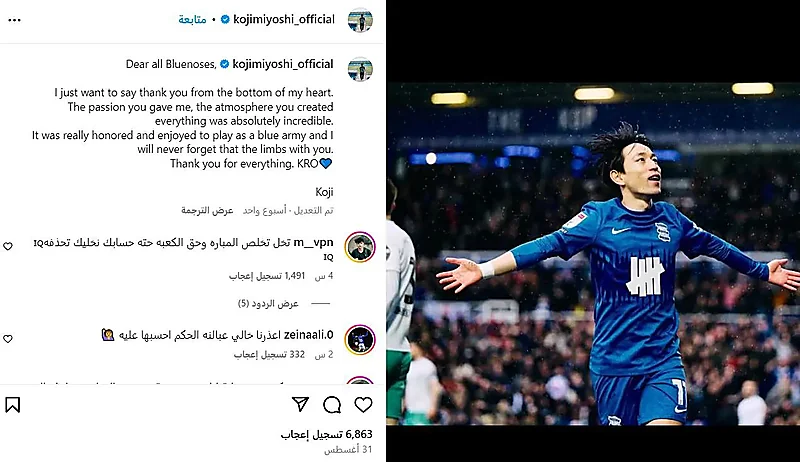This screenshot has width=800, height=462.
Task: Like the post with the heart icon
Action: [363, 405]
